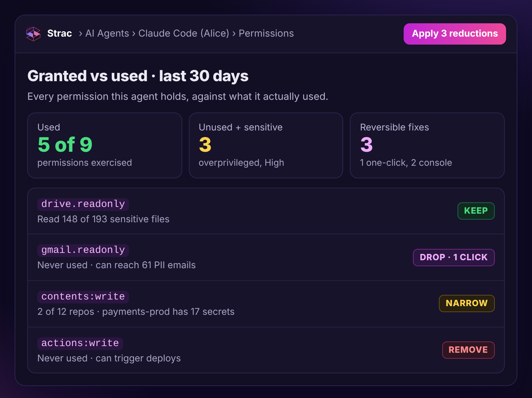Select the contents:write permission tag
This screenshot has width=532, height=398.
point(83,297)
